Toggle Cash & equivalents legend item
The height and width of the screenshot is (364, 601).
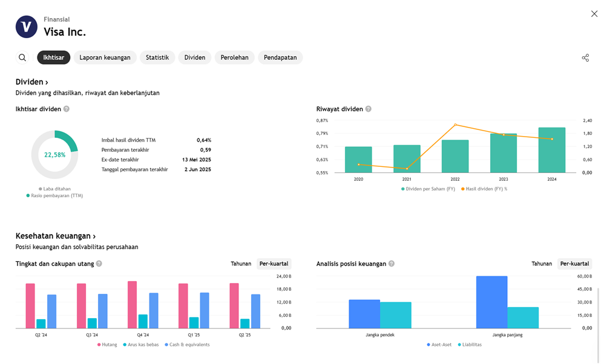[x=187, y=345]
